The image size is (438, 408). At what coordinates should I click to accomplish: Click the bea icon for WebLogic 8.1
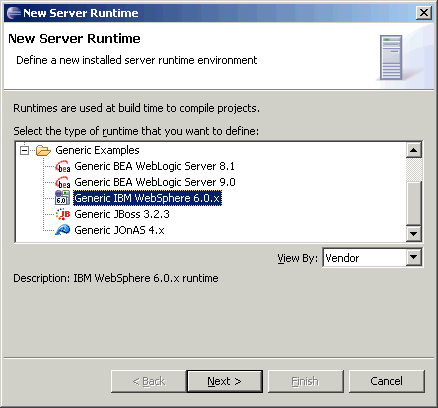click(62, 166)
